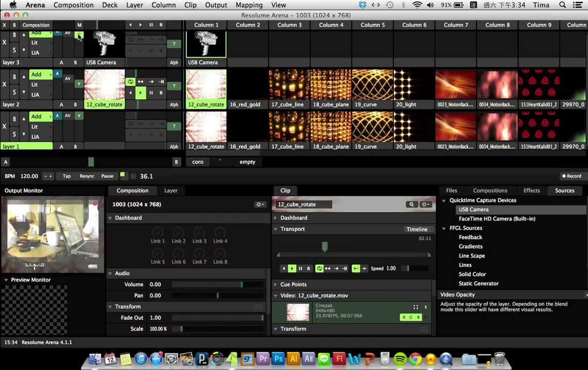Collapse the Audio section
Screen dimensions: 588x370
click(x=110, y=273)
